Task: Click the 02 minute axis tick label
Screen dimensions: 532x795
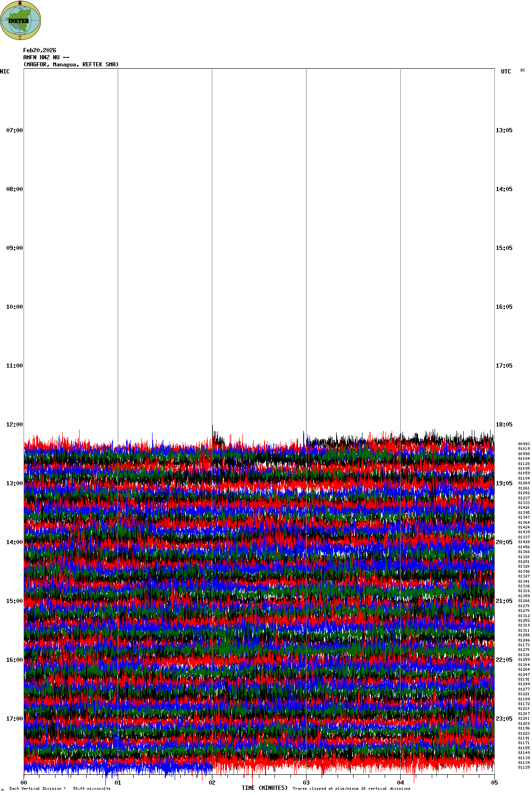Action: click(x=212, y=783)
